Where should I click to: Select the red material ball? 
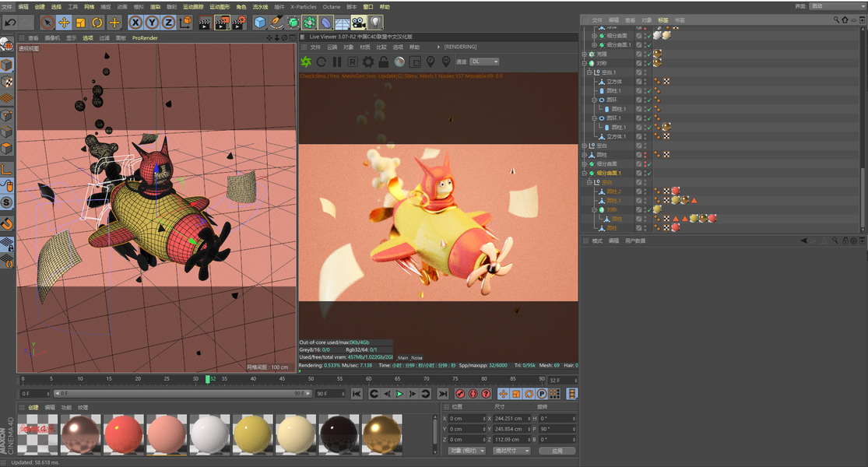tap(124, 434)
